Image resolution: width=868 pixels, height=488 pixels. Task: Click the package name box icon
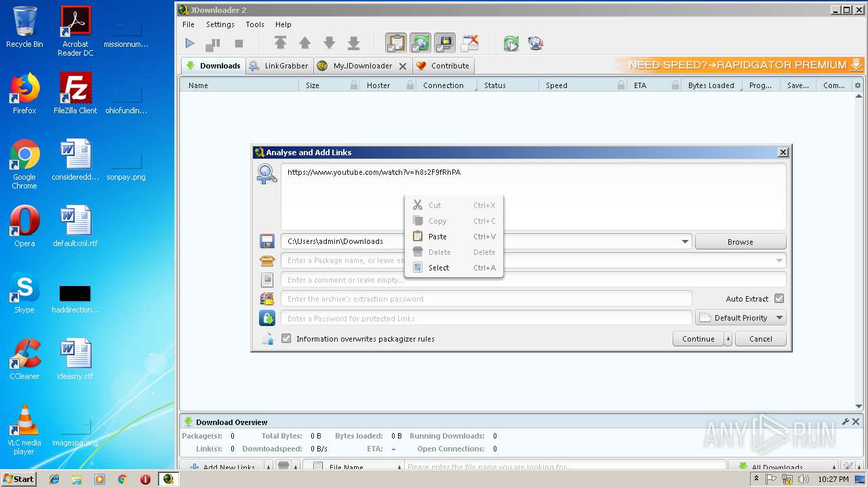coord(267,260)
